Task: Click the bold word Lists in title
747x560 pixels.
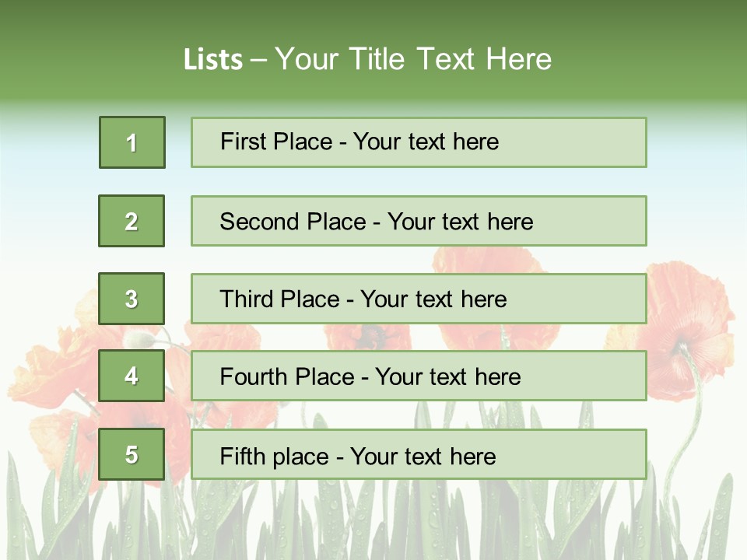Action: pyautogui.click(x=213, y=60)
